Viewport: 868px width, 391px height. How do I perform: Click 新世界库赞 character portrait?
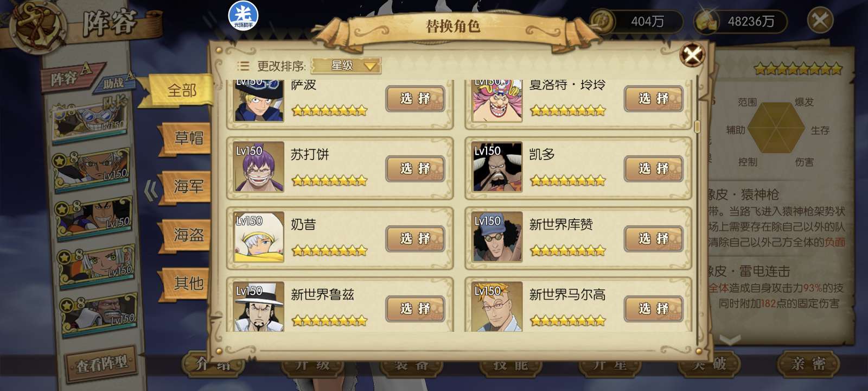pos(496,237)
